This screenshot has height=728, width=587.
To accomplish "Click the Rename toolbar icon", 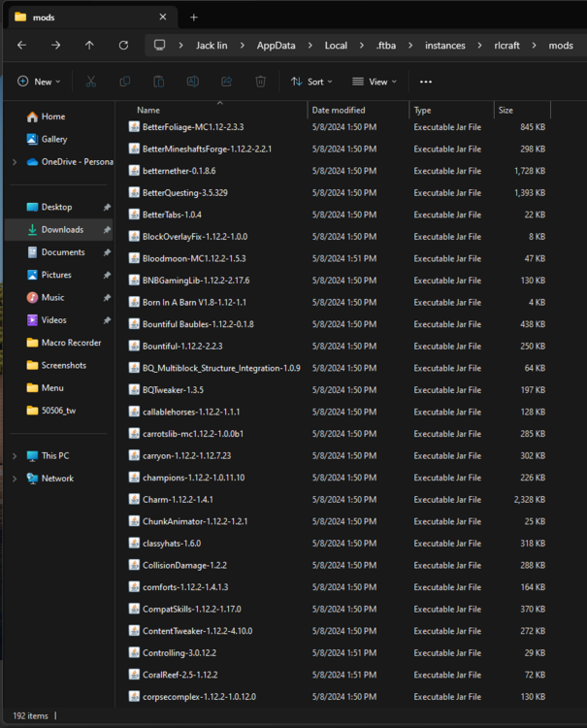I will (x=192, y=82).
